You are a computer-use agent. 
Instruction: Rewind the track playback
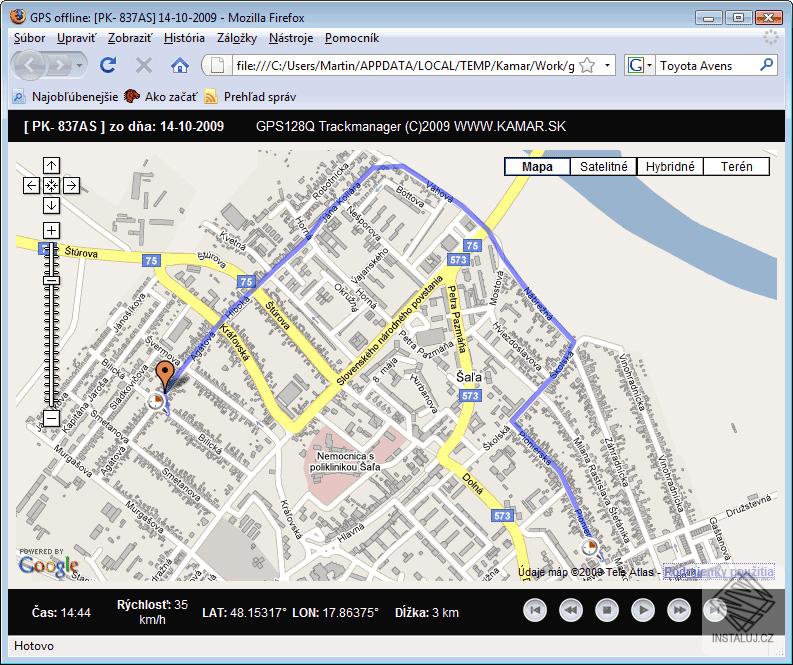[570, 610]
